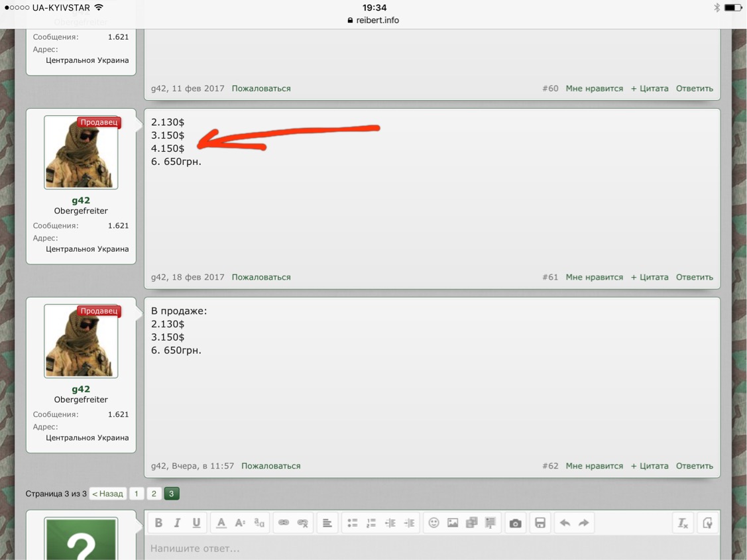Toggle bold formatting in reply editor
The image size is (747, 560).
pos(158,523)
